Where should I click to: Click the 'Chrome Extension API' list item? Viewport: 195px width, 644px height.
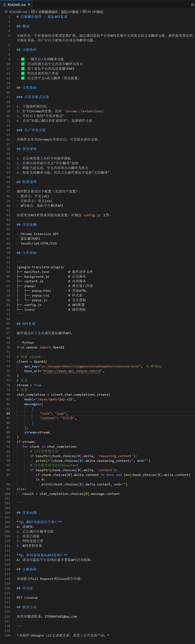tap(39, 234)
